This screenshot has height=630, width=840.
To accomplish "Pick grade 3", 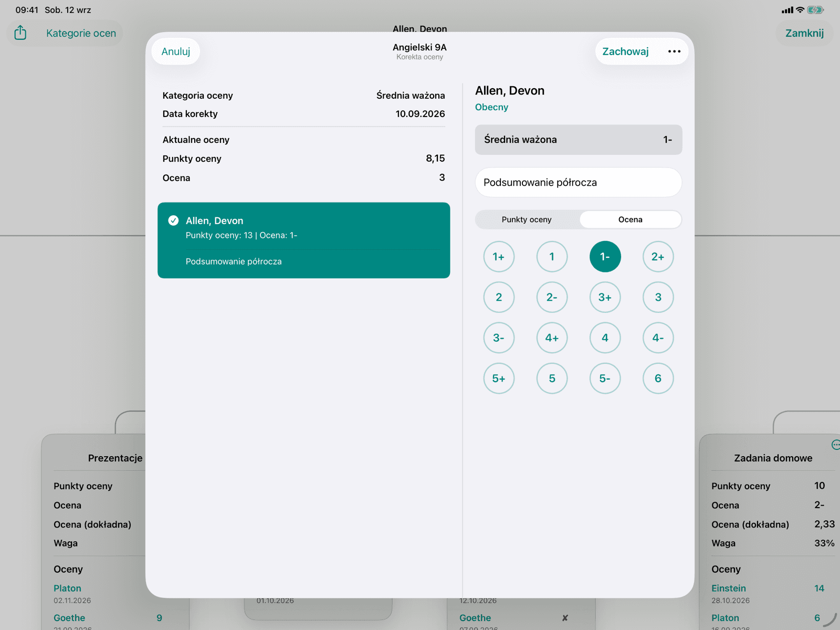I will 658,297.
